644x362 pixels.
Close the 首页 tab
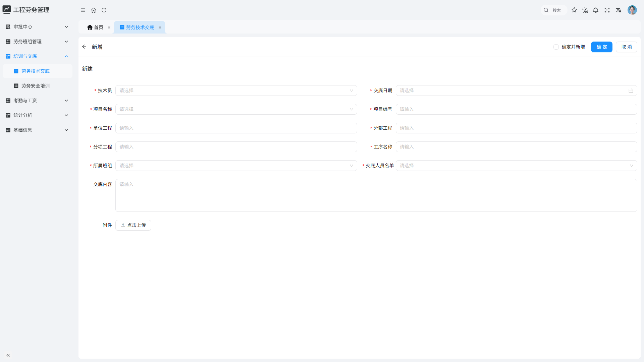(x=109, y=27)
